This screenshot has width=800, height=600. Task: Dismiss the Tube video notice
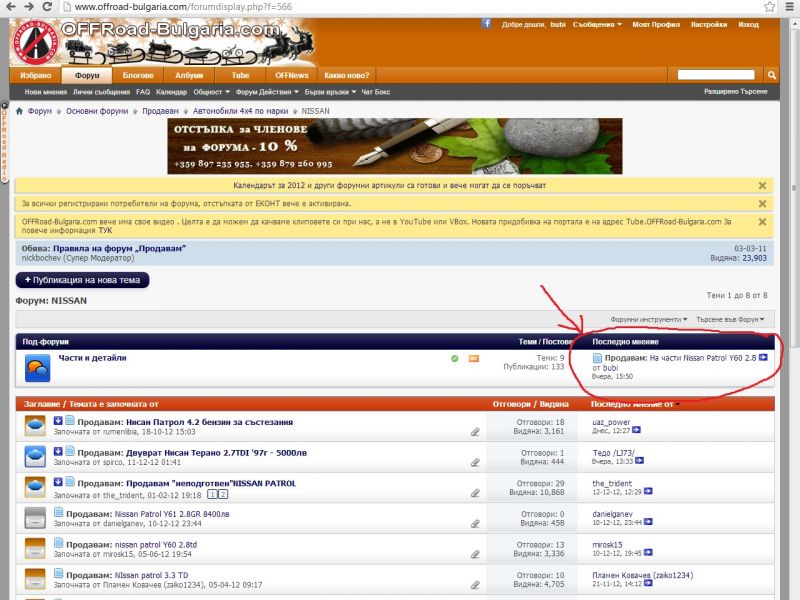762,222
